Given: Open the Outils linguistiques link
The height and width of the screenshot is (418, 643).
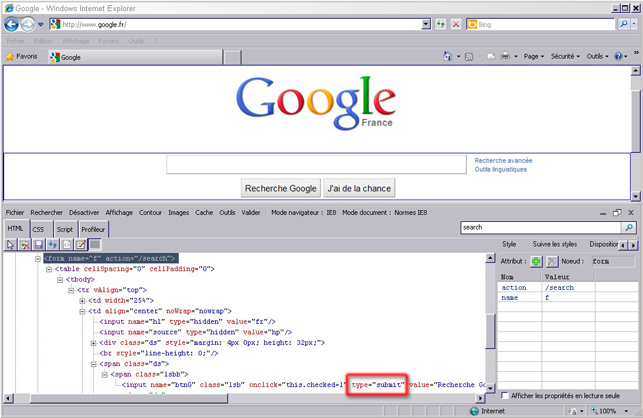Looking at the screenshot, I should click(501, 169).
